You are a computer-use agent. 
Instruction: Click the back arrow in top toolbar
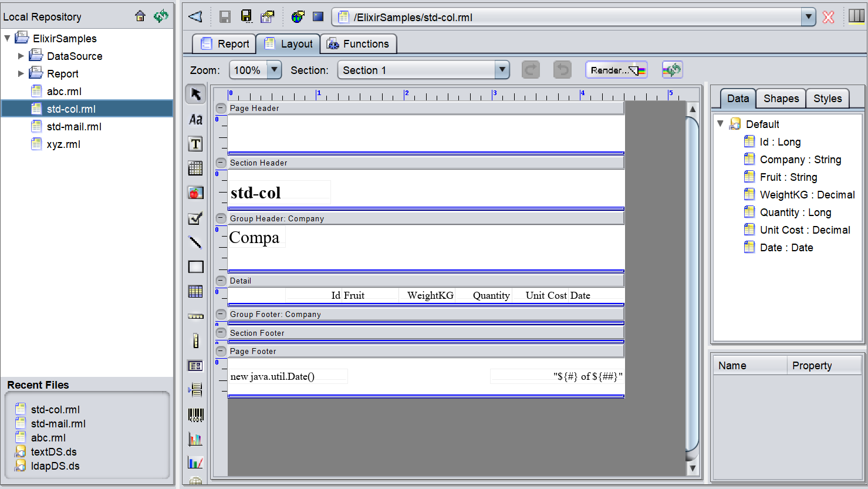(x=195, y=17)
